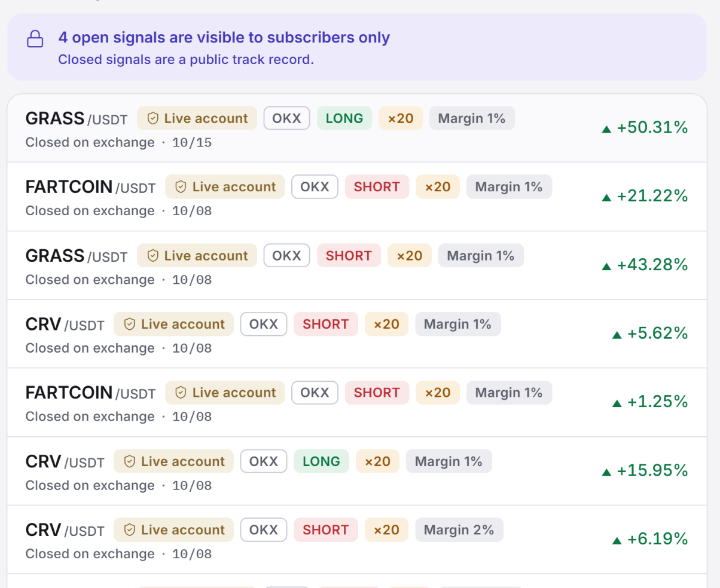Click the OKX badge in the GRASS LONG row
Image resolution: width=720 pixels, height=588 pixels.
click(x=287, y=118)
